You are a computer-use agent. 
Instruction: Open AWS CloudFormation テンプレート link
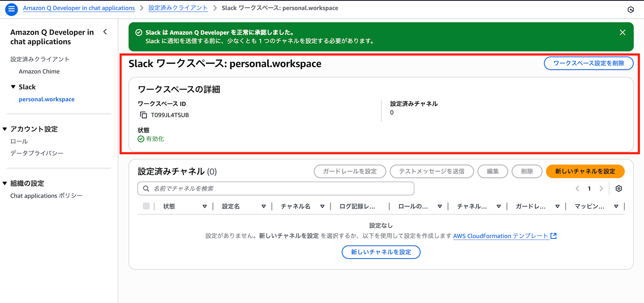pyautogui.click(x=501, y=236)
